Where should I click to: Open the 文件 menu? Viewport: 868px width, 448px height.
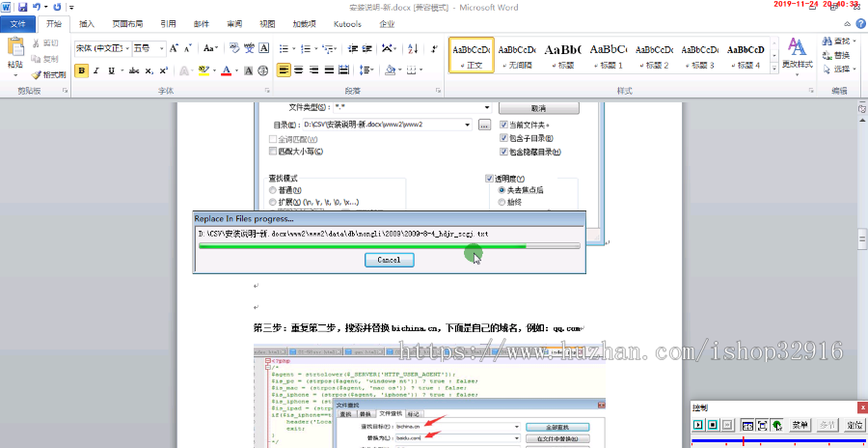click(18, 23)
